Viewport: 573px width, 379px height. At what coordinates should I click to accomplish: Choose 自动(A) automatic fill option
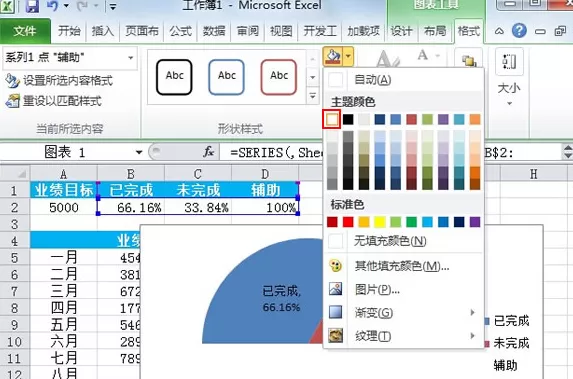403,79
